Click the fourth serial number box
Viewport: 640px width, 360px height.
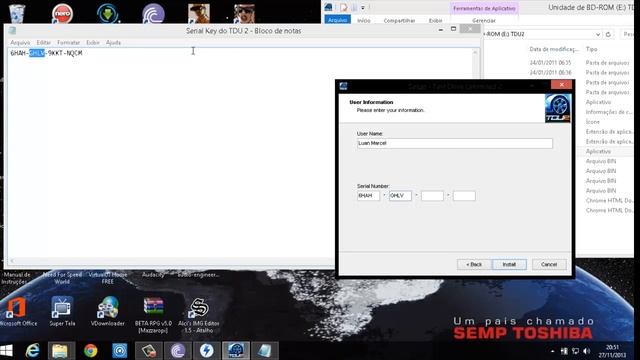464,196
